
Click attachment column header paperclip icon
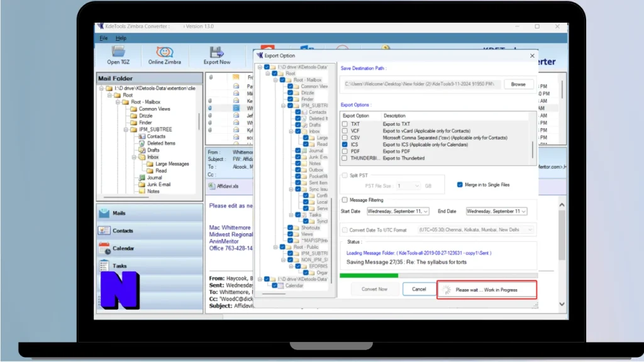click(211, 77)
